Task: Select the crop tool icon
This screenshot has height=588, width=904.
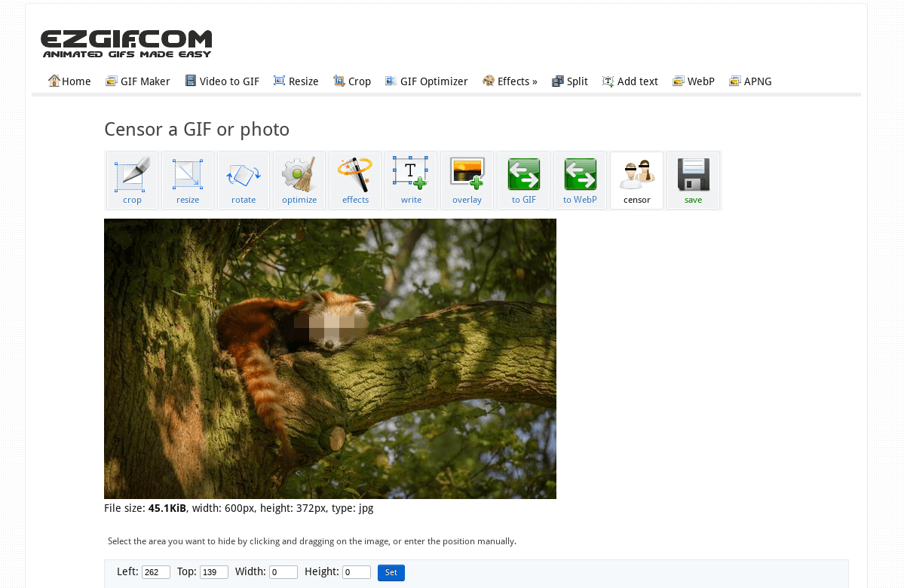Action: [132, 173]
